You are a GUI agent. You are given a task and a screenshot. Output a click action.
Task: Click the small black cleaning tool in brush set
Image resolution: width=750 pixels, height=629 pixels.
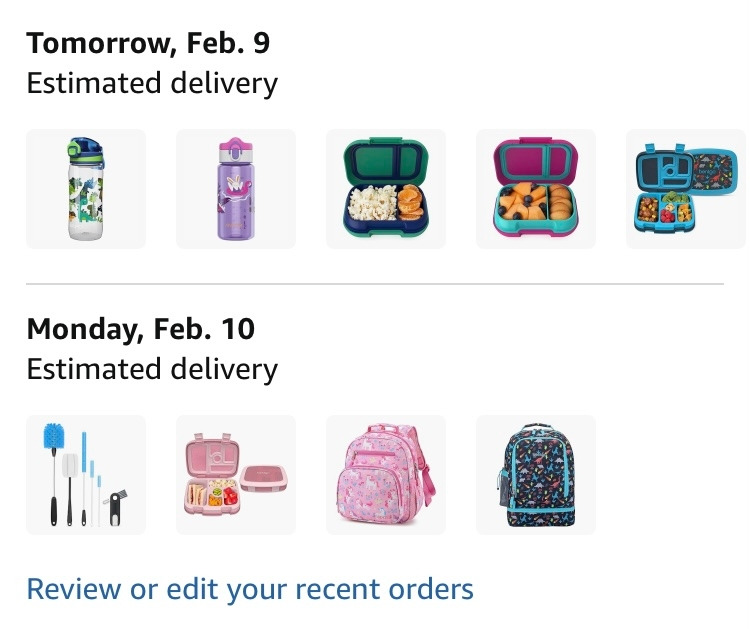[115, 509]
